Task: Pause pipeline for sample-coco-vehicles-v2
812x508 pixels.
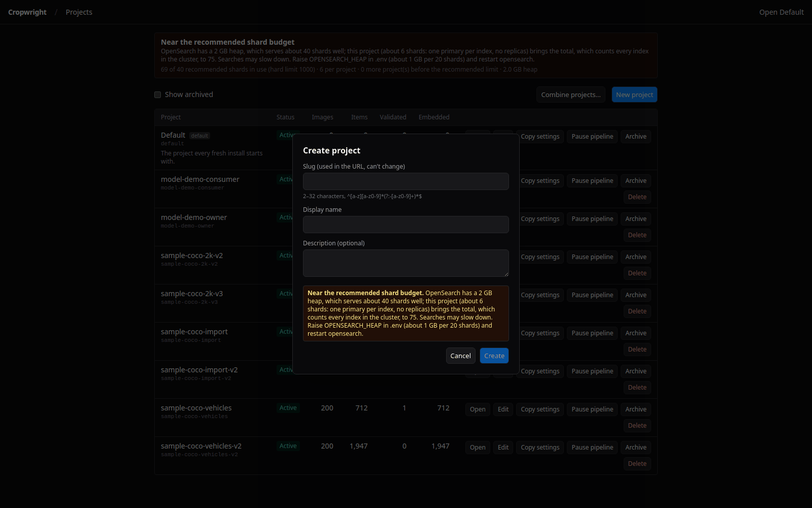Action: [x=592, y=448]
